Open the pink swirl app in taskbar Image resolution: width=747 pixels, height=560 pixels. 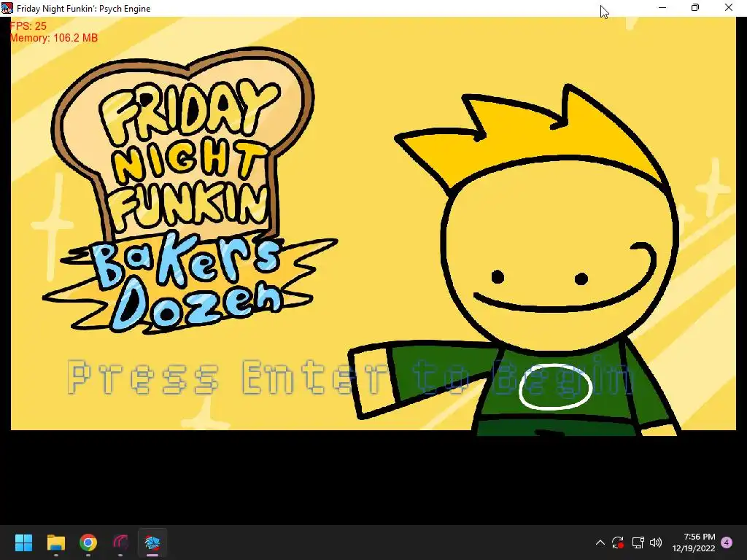tap(120, 542)
